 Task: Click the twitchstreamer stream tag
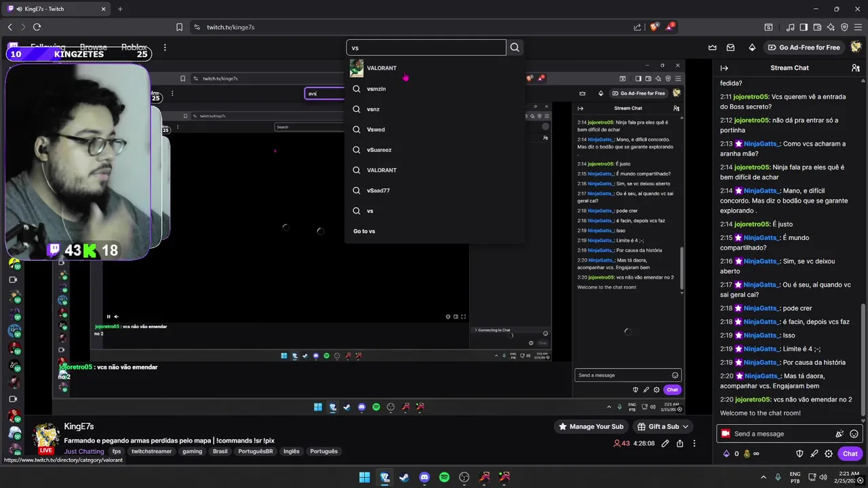click(x=152, y=451)
